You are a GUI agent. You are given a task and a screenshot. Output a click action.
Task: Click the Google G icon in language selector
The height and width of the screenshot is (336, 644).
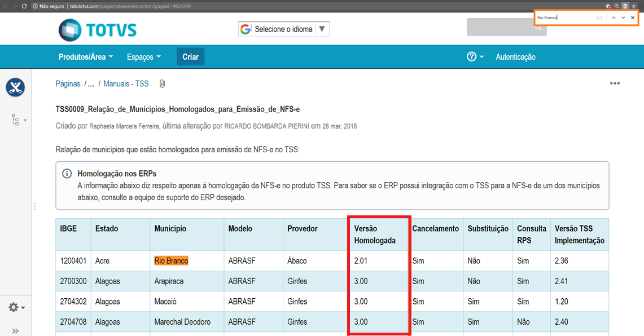pyautogui.click(x=246, y=29)
